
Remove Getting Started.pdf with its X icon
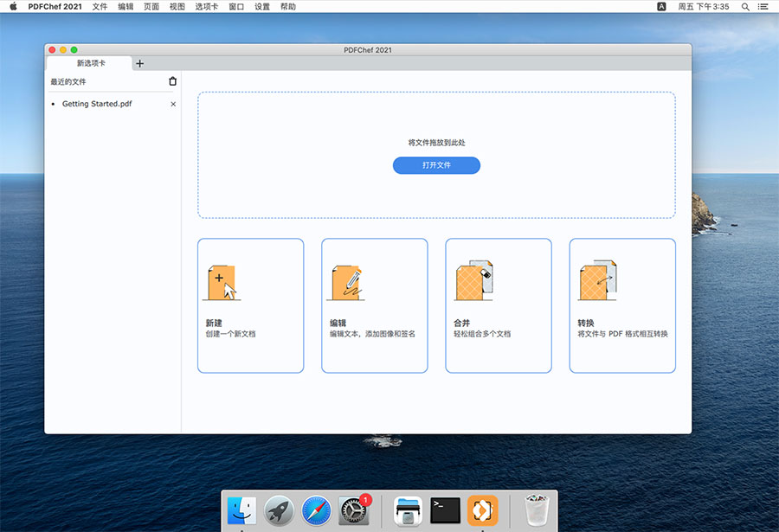[173, 105]
